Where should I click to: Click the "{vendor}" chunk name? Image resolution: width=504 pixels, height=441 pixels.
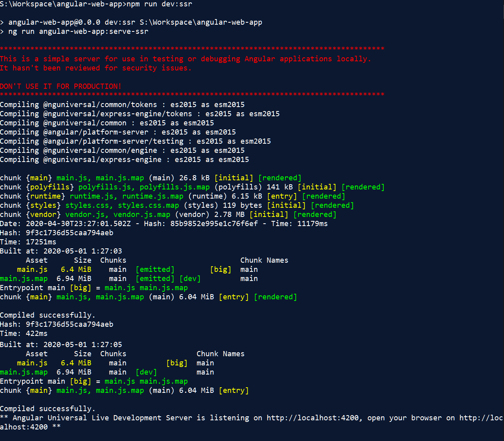point(43,215)
